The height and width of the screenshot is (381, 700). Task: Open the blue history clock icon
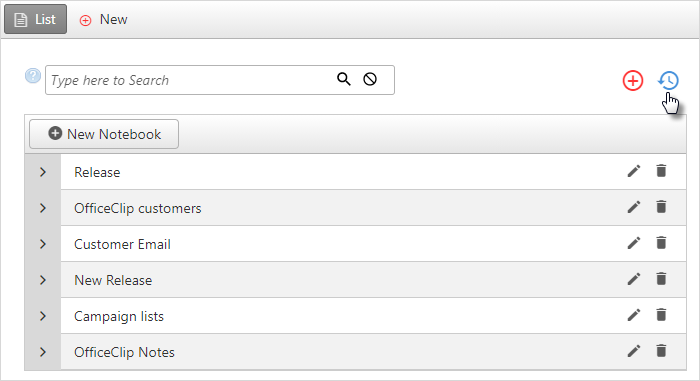click(x=668, y=80)
